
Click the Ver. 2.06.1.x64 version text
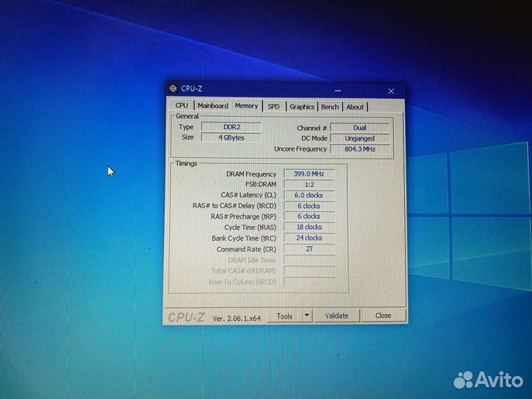236,318
